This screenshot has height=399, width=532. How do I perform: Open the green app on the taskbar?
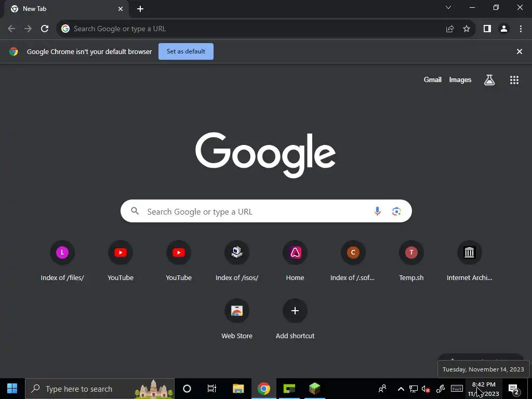(x=289, y=389)
